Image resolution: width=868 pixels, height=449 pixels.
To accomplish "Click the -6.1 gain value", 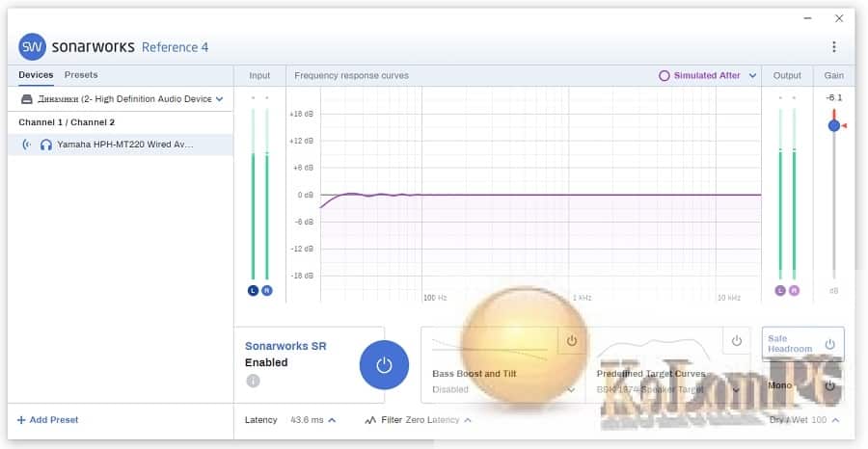I will click(x=833, y=98).
